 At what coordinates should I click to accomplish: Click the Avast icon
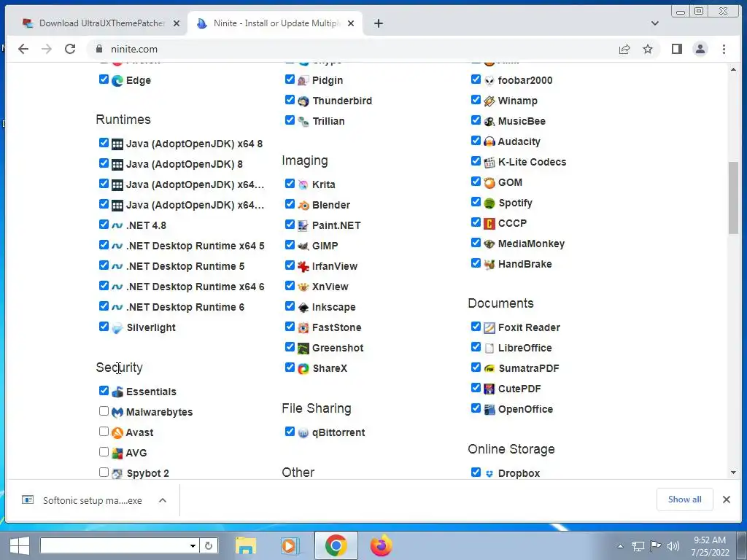pos(117,433)
